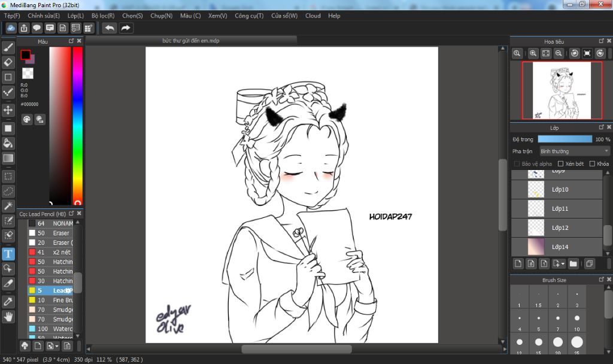Select the rectangular Selection tool

pos(8,177)
